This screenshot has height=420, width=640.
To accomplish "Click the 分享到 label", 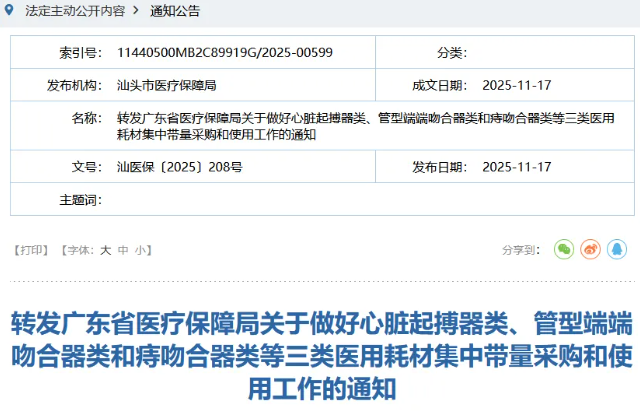I will click(521, 250).
